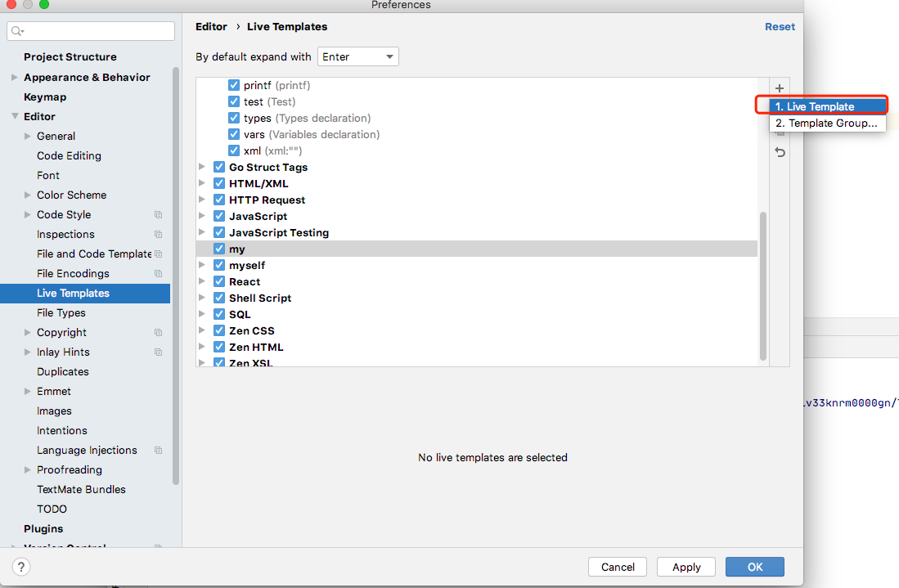The image size is (899, 588).
Task: Expand the Emmet sidebar node
Action: 28,391
